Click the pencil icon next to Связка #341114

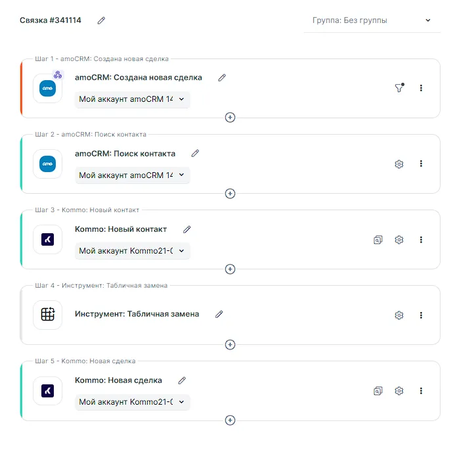pyautogui.click(x=101, y=20)
